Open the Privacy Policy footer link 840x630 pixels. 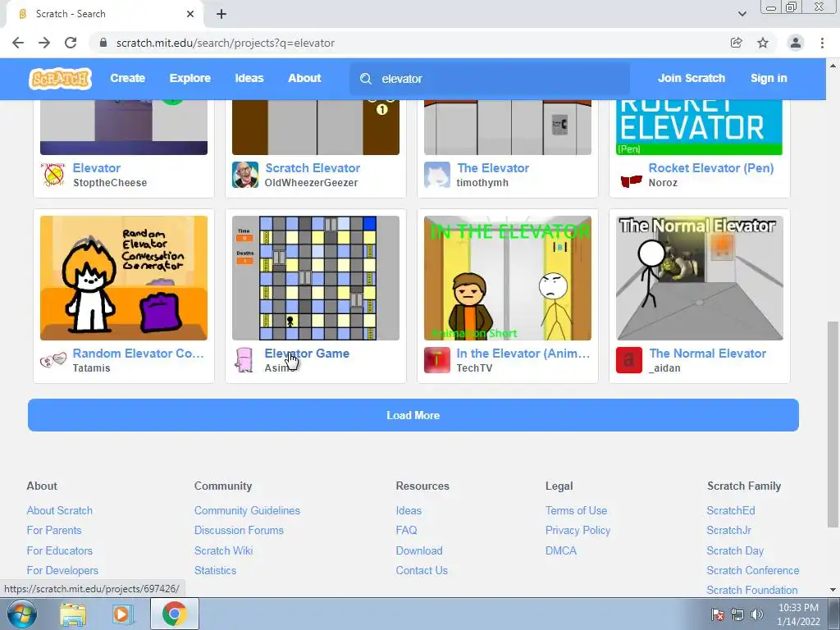click(577, 531)
